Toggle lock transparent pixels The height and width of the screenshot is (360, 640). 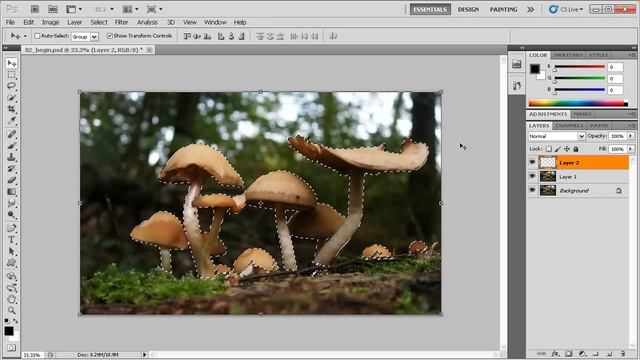click(x=549, y=149)
